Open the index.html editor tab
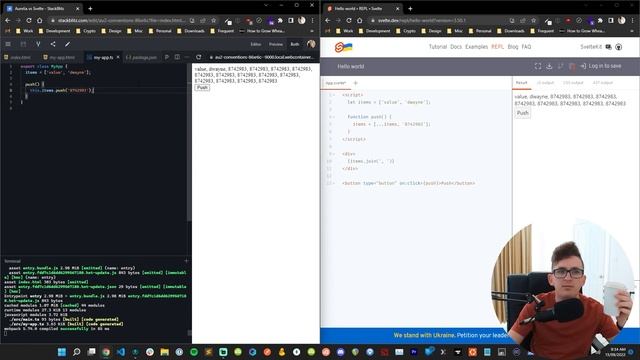The height and width of the screenshot is (360, 640). (x=18, y=58)
